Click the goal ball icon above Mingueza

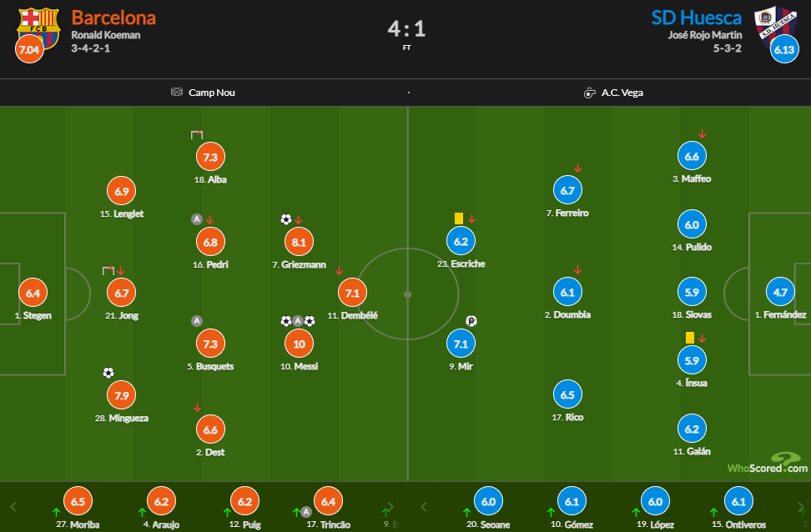point(108,373)
